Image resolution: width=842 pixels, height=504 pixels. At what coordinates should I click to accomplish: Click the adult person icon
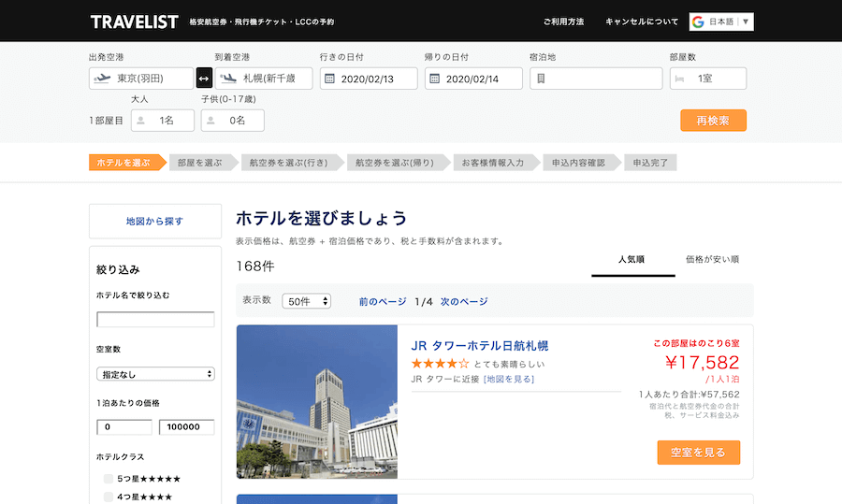click(140, 121)
